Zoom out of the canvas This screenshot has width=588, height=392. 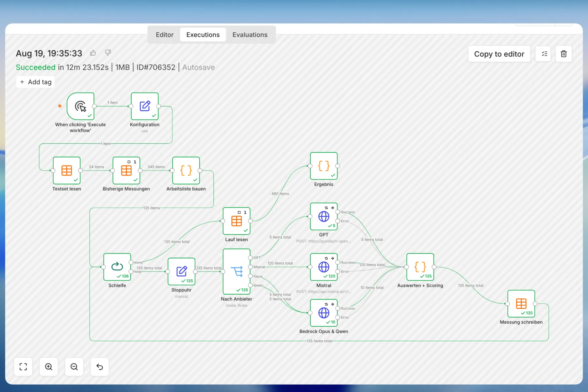pos(74,367)
